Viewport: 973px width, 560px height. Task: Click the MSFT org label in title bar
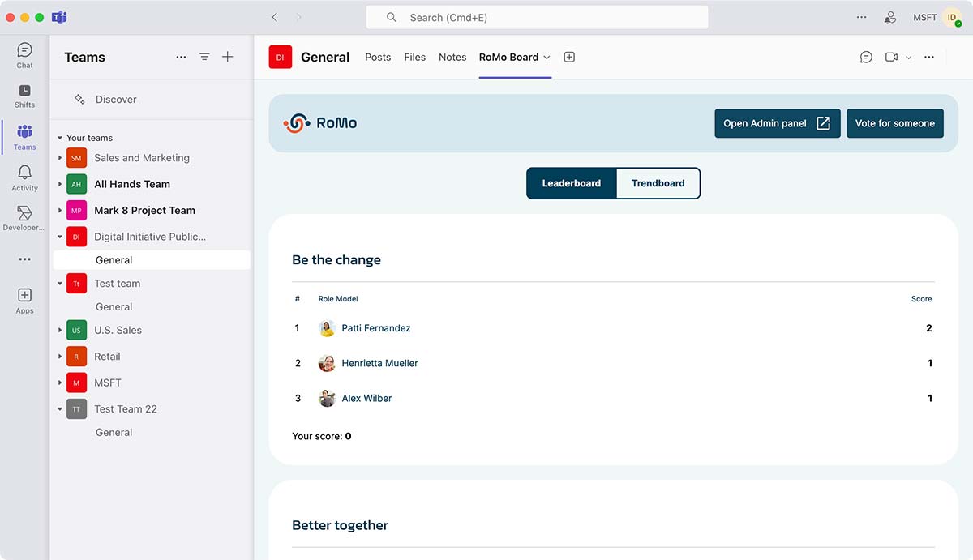pos(924,17)
